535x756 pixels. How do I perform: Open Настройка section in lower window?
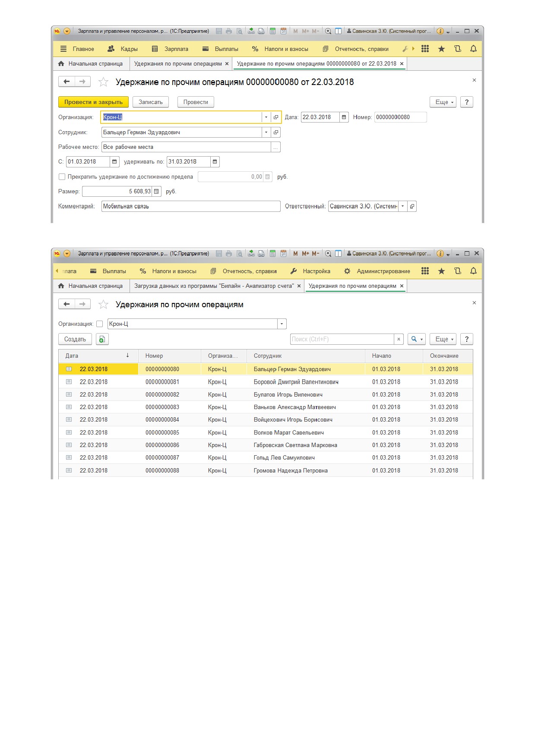click(x=310, y=271)
